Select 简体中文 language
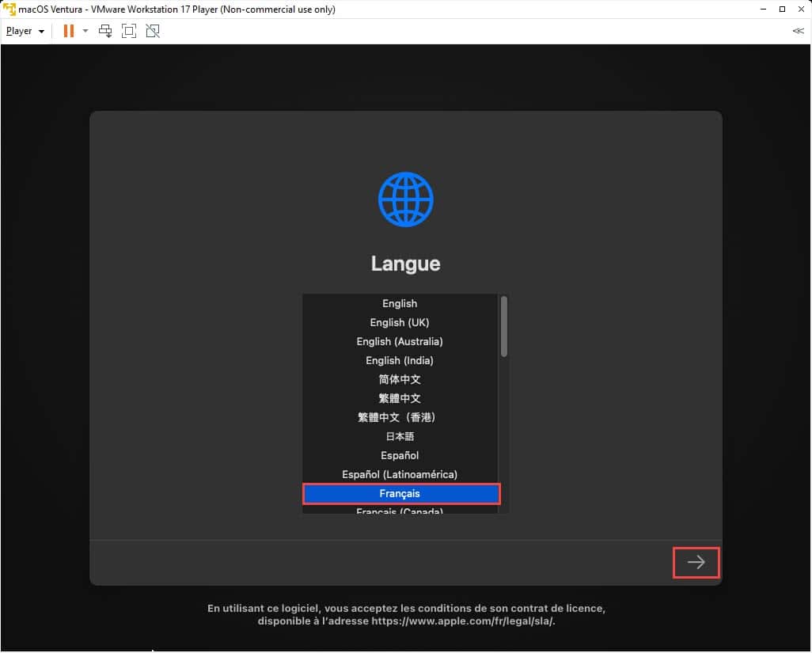Viewport: 812px width, 653px height. pos(400,380)
